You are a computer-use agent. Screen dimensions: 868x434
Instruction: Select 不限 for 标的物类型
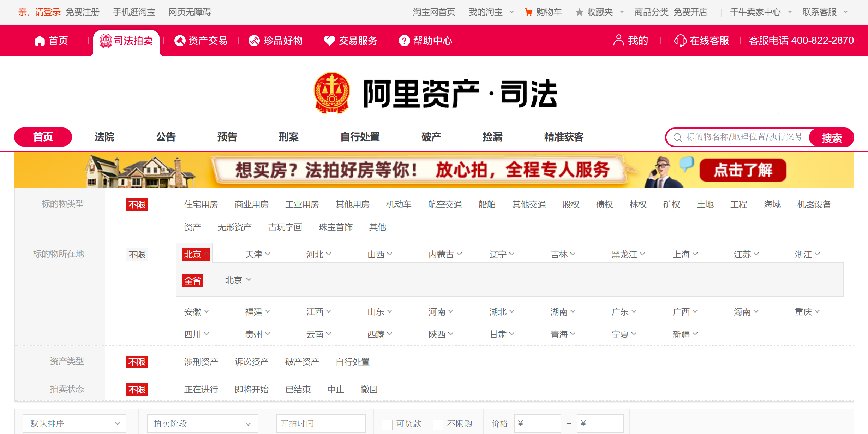click(x=137, y=204)
